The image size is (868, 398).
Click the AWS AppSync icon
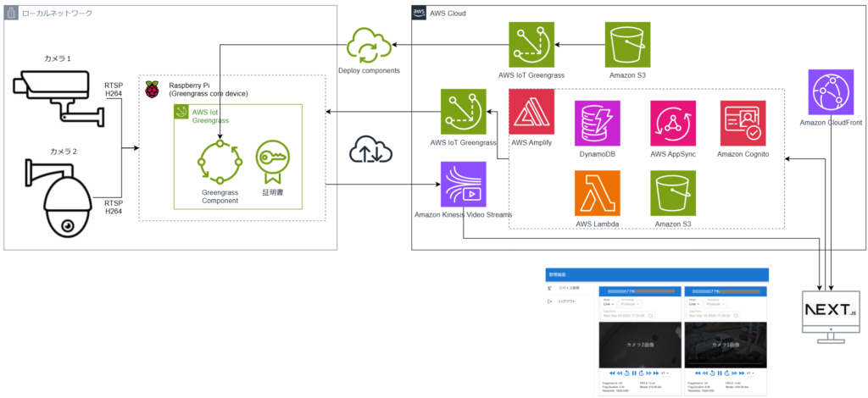click(x=673, y=124)
